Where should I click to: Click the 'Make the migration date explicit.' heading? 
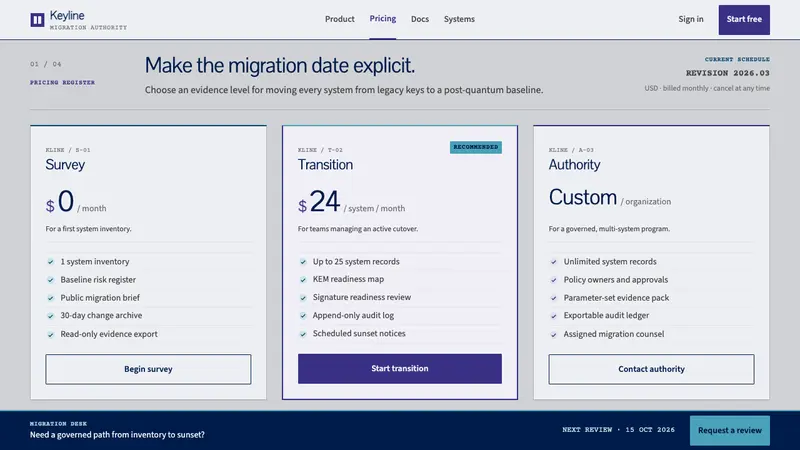click(x=280, y=65)
